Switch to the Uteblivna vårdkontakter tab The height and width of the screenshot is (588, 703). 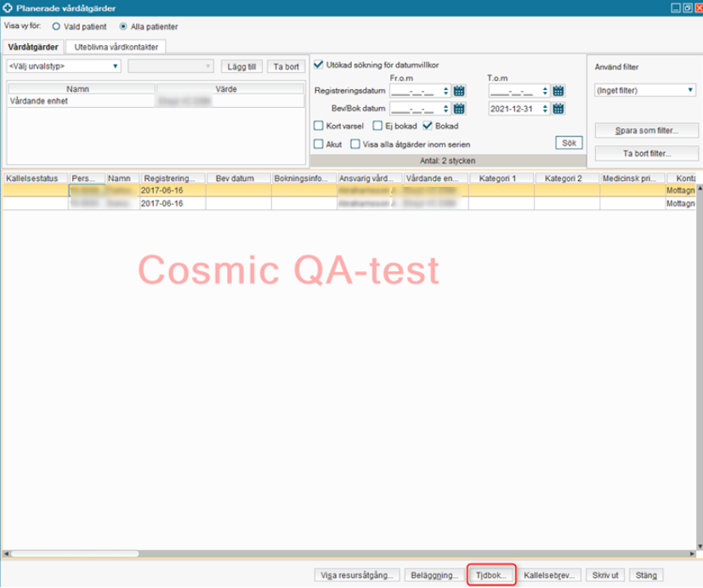point(116,47)
